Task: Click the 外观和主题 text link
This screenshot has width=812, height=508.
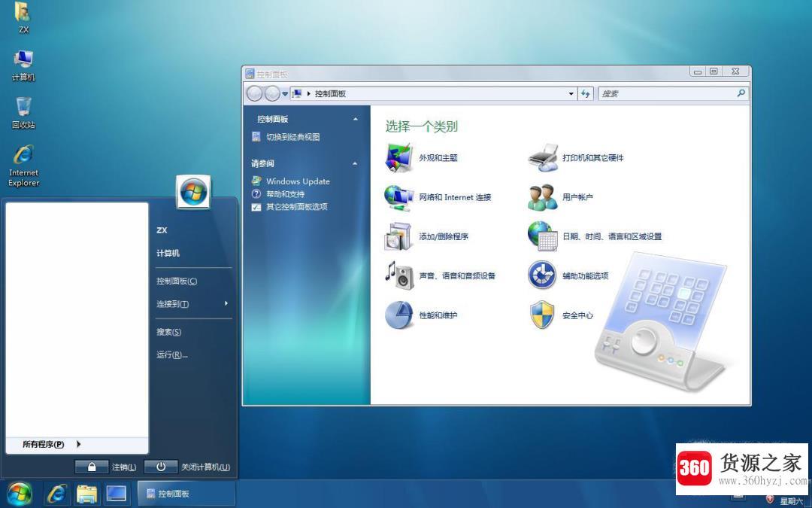Action: (x=438, y=157)
